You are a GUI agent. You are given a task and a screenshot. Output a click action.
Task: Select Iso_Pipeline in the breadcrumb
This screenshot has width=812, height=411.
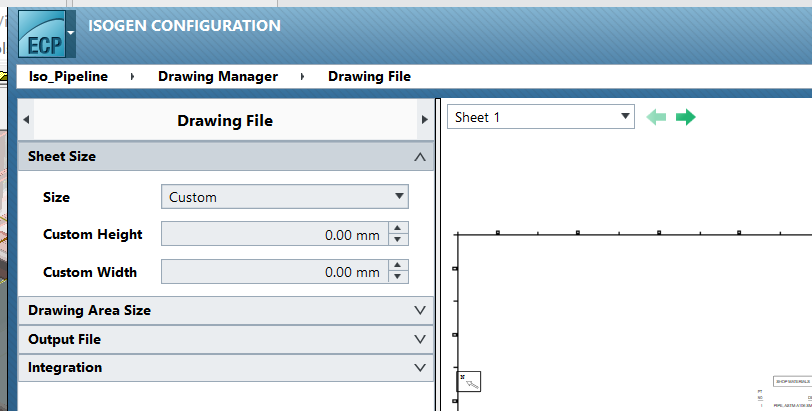(x=68, y=77)
